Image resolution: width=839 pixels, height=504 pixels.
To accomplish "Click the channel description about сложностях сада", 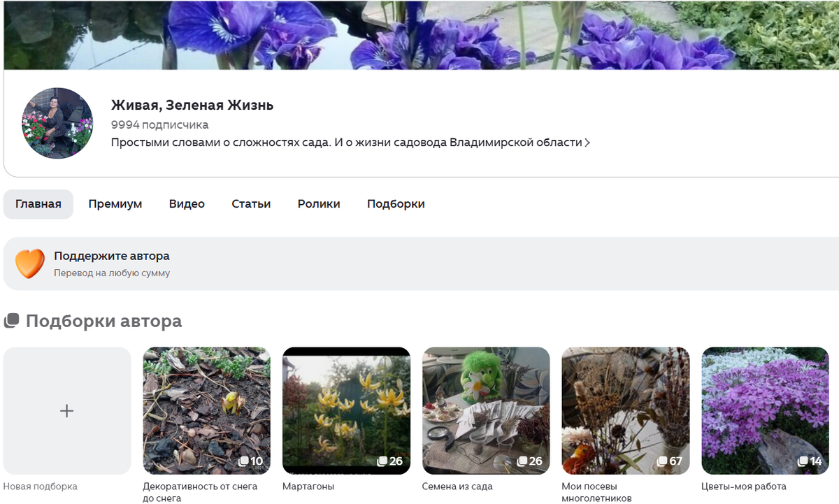I will coord(347,143).
